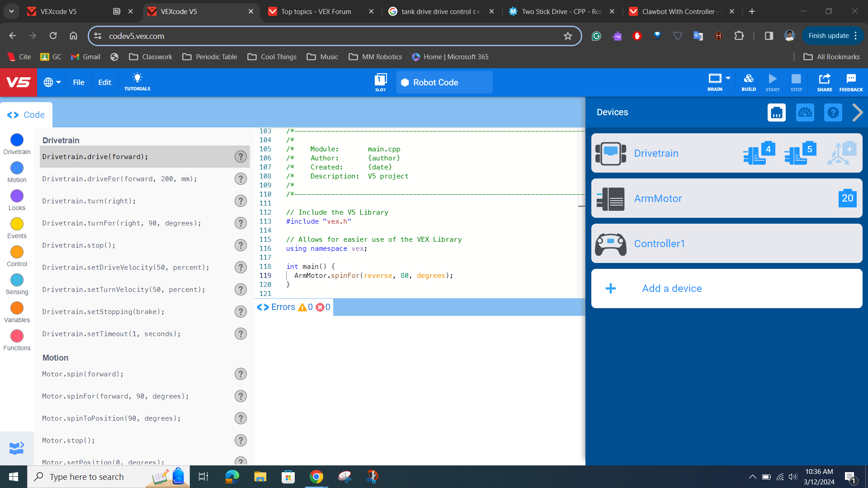
Task: Click ArmMotor port 20 badge
Action: (847, 198)
